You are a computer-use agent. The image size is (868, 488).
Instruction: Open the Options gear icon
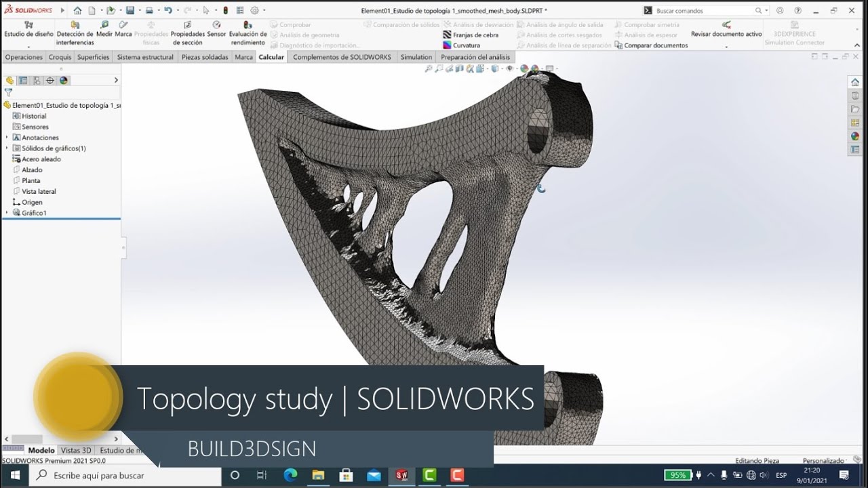tap(254, 11)
